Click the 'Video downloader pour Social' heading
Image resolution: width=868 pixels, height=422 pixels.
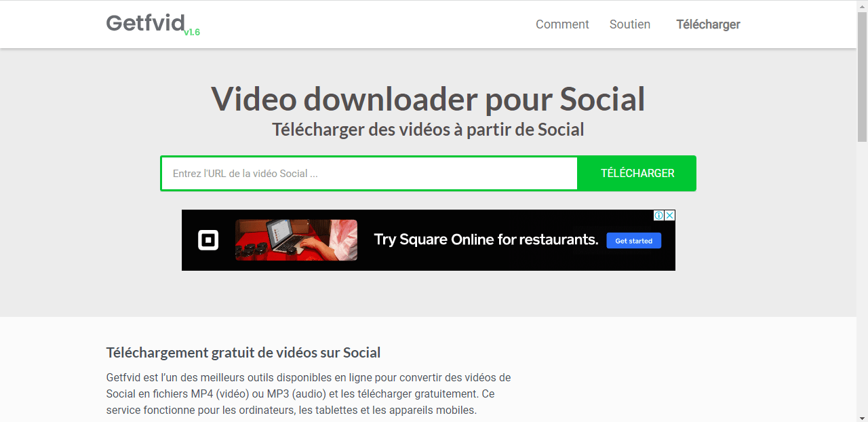[x=428, y=99]
